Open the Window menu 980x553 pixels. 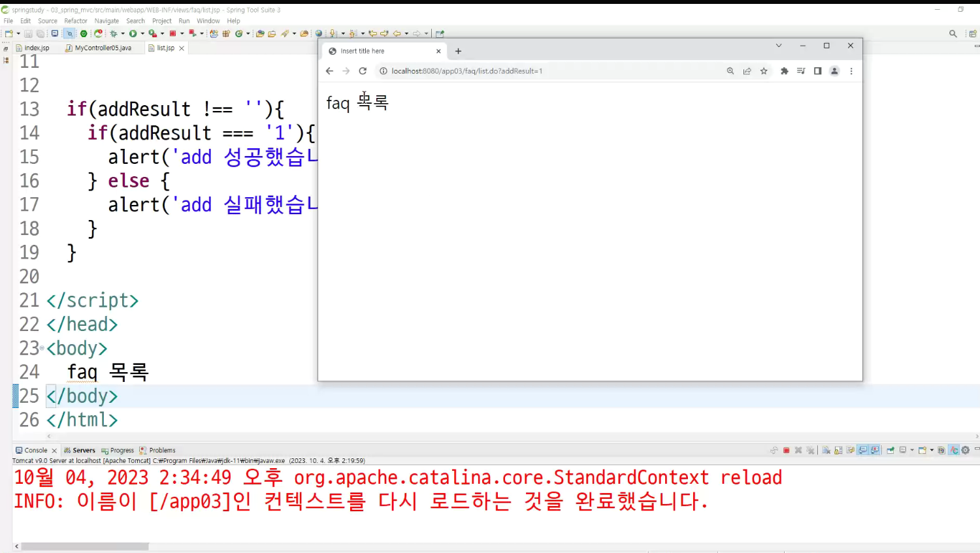(x=208, y=21)
